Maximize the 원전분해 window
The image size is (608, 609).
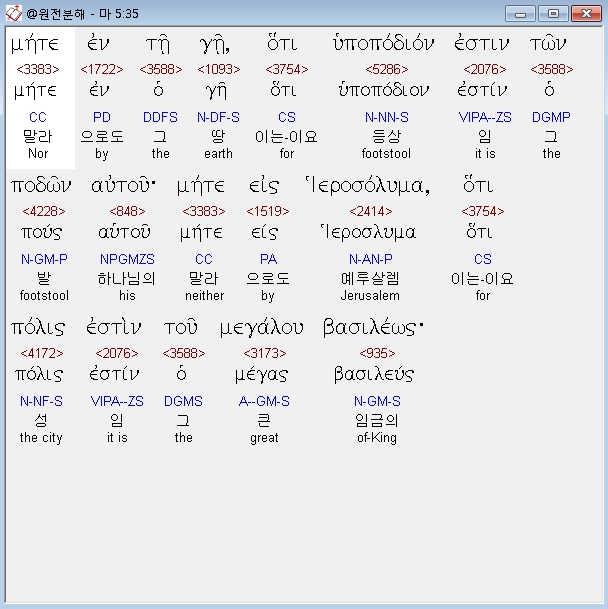point(553,14)
